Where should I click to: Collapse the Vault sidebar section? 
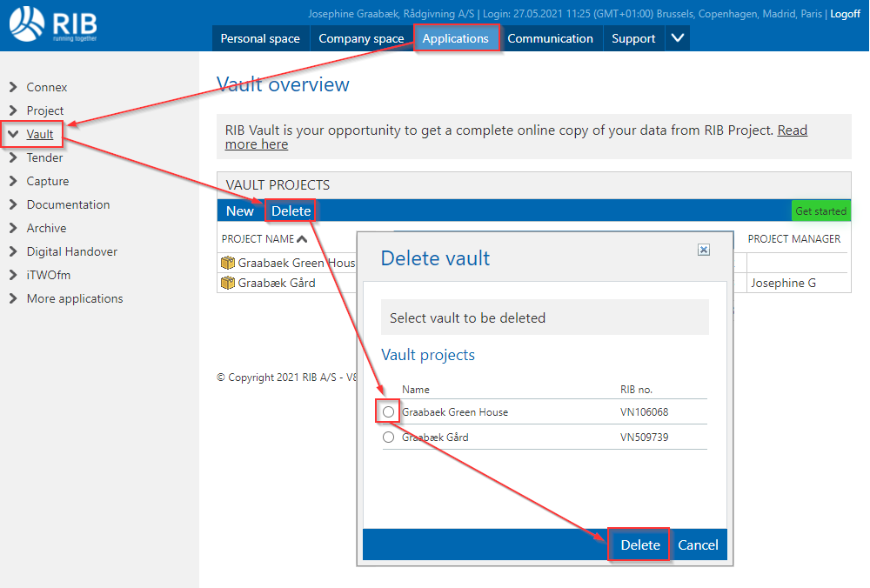(13, 134)
